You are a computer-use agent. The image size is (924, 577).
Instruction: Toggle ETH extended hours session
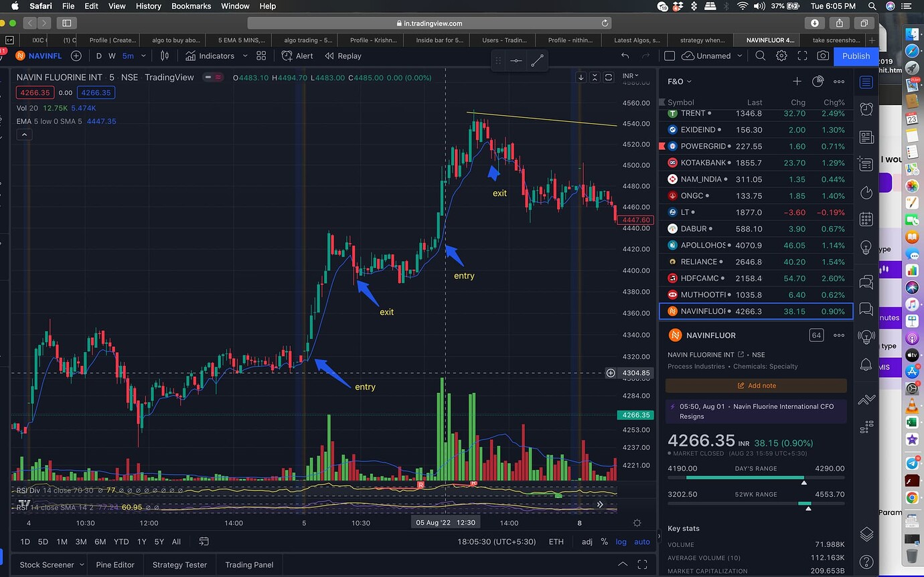pyautogui.click(x=556, y=542)
